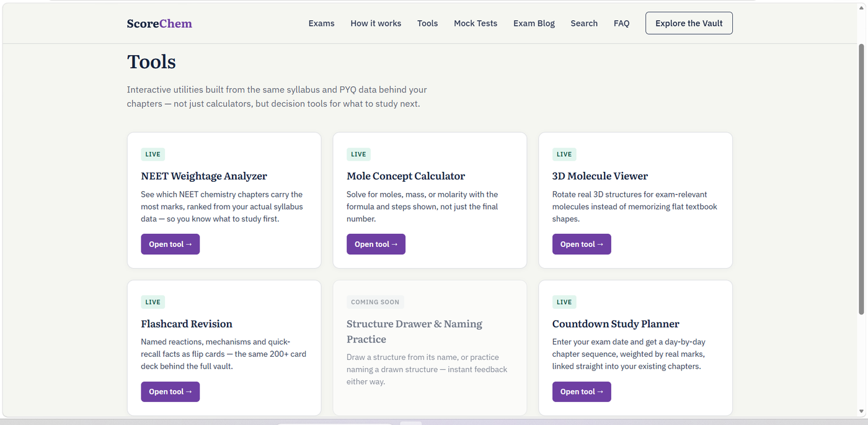This screenshot has height=425, width=868.
Task: Click the scrollbar down arrow
Action: (861, 411)
